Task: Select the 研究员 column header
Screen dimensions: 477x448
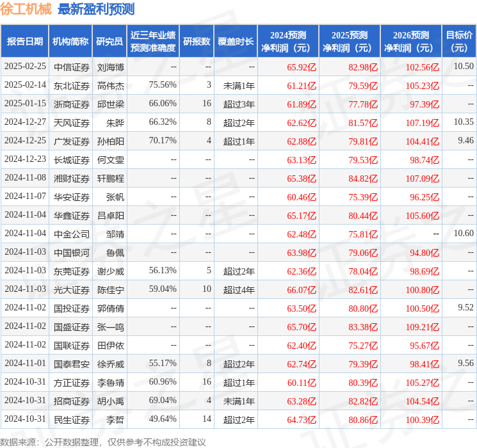Action: click(109, 42)
